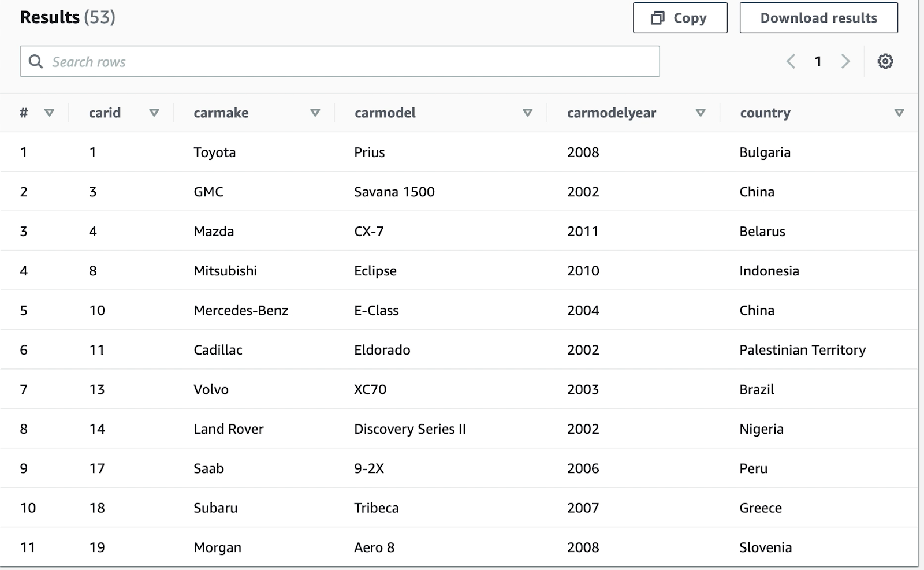Focus the Search rows input field
This screenshot has height=570, width=924.
click(340, 61)
